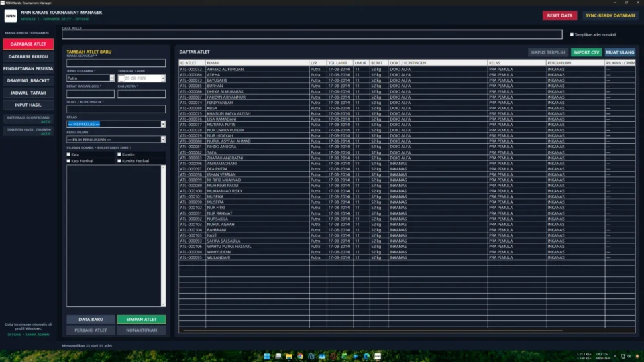Screen dimensions: 644x362
Task: Open the taskbar notification bell
Action: click(x=637, y=356)
